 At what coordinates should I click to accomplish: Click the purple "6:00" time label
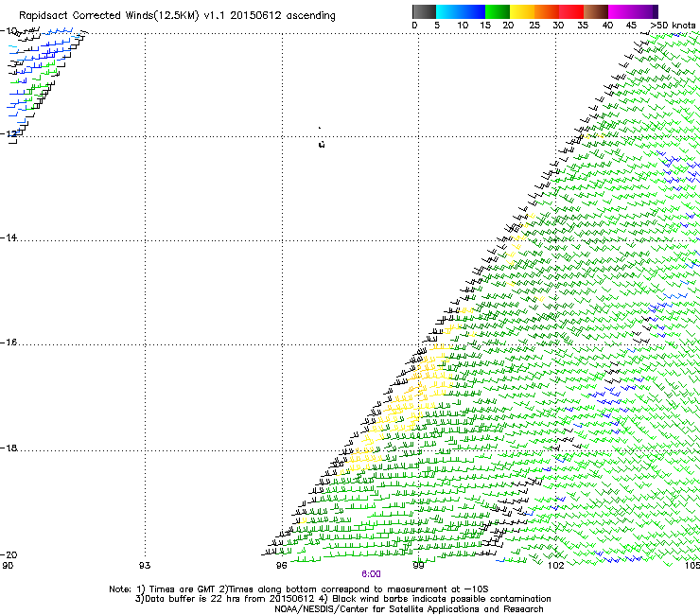click(x=371, y=574)
